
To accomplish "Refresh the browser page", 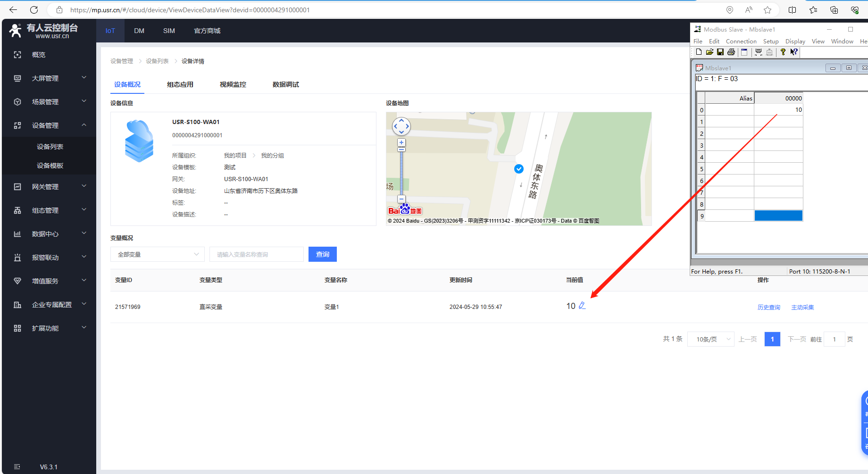I will [34, 10].
